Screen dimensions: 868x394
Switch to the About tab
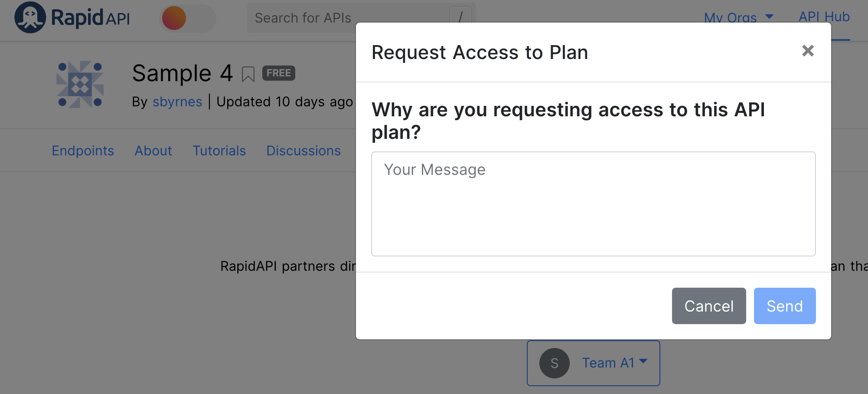153,151
